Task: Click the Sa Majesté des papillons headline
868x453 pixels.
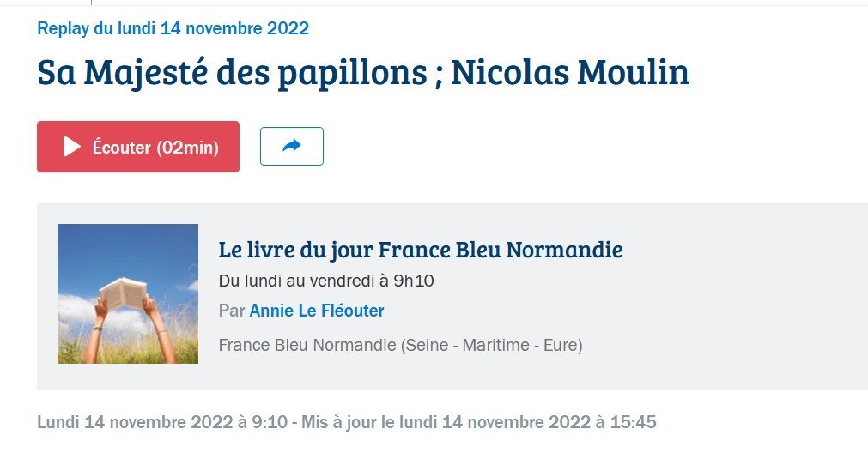Action: click(x=232, y=72)
